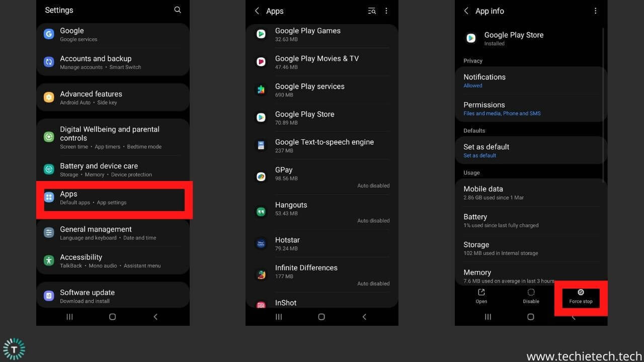
Task: Open Battery usage in App info
Action: (x=531, y=220)
